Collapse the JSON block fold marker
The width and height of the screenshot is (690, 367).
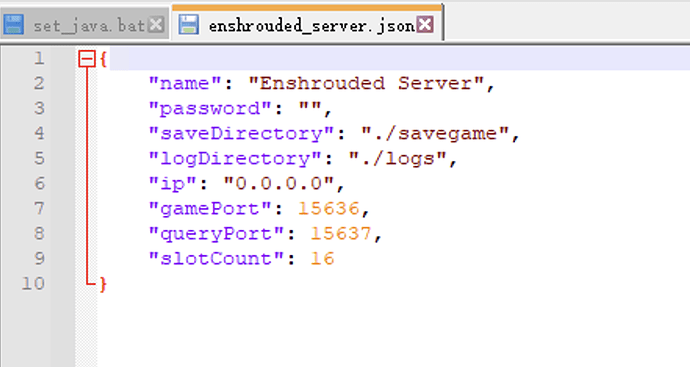click(87, 59)
